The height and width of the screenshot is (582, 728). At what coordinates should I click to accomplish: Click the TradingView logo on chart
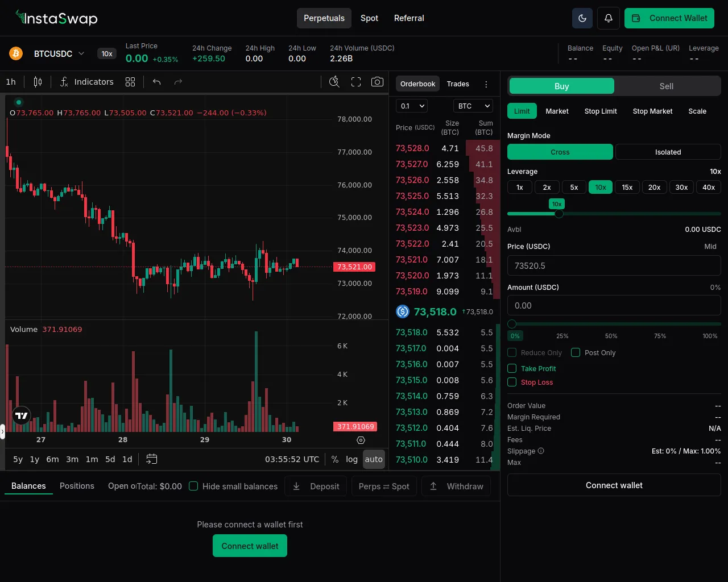[x=22, y=415]
